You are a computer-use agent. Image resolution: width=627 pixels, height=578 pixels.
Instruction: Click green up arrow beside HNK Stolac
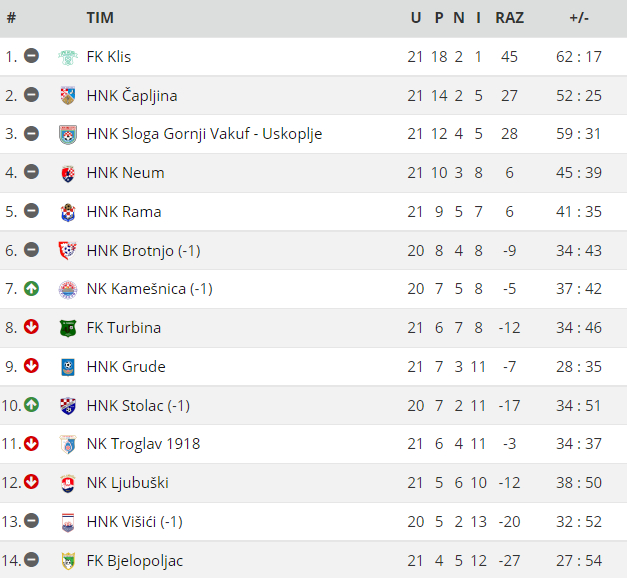[31, 405]
